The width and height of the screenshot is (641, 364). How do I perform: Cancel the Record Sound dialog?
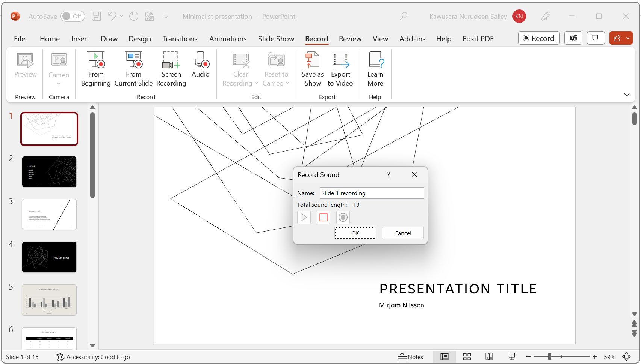click(402, 233)
